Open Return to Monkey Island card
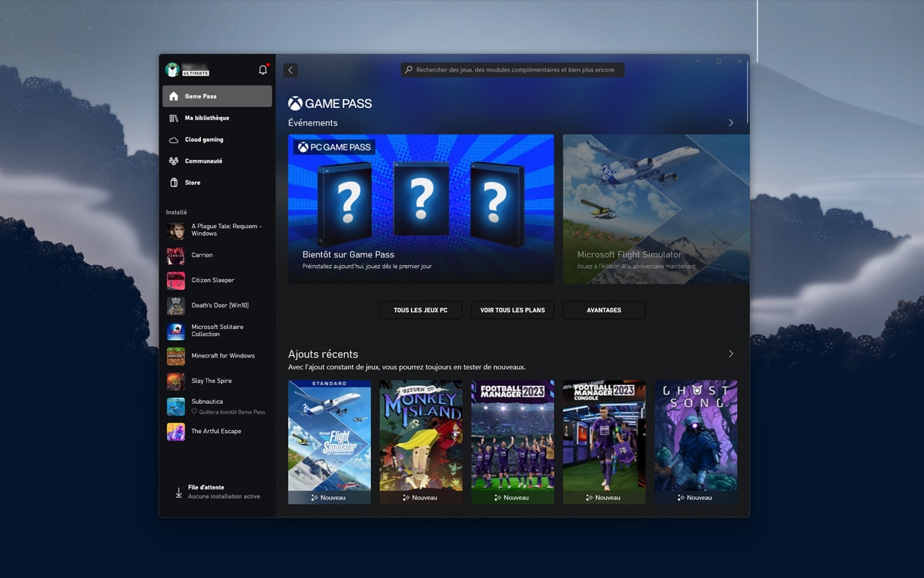The height and width of the screenshot is (578, 924). [421, 442]
